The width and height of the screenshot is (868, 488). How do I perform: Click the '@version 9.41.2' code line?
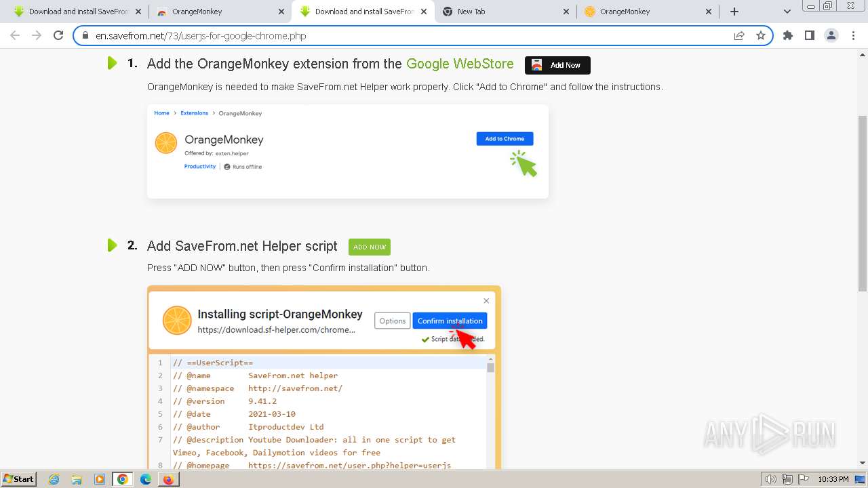[224, 401]
